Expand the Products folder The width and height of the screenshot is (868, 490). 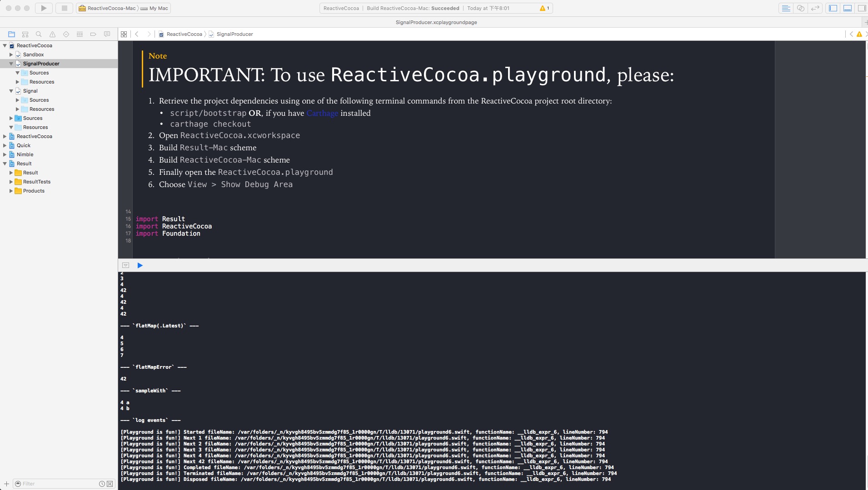pyautogui.click(x=11, y=191)
